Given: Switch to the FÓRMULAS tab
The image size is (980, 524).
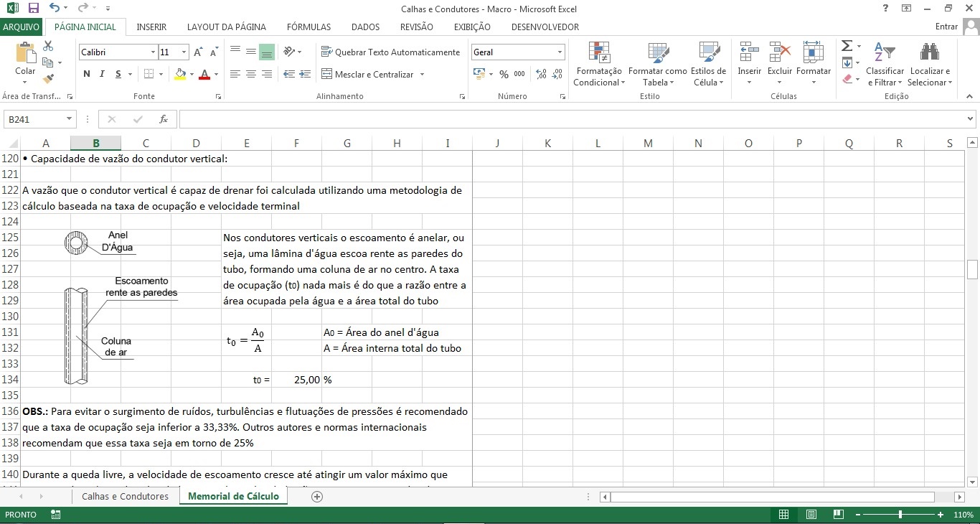Looking at the screenshot, I should pos(309,27).
